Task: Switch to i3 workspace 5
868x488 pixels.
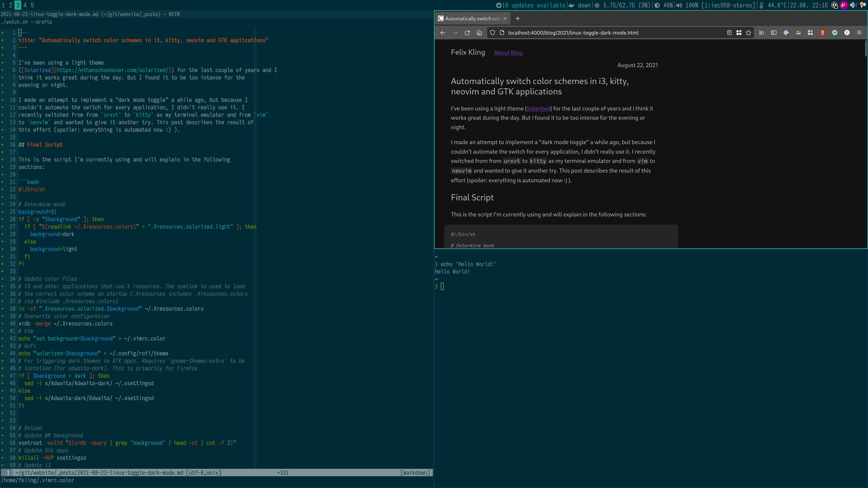Action: click(32, 5)
